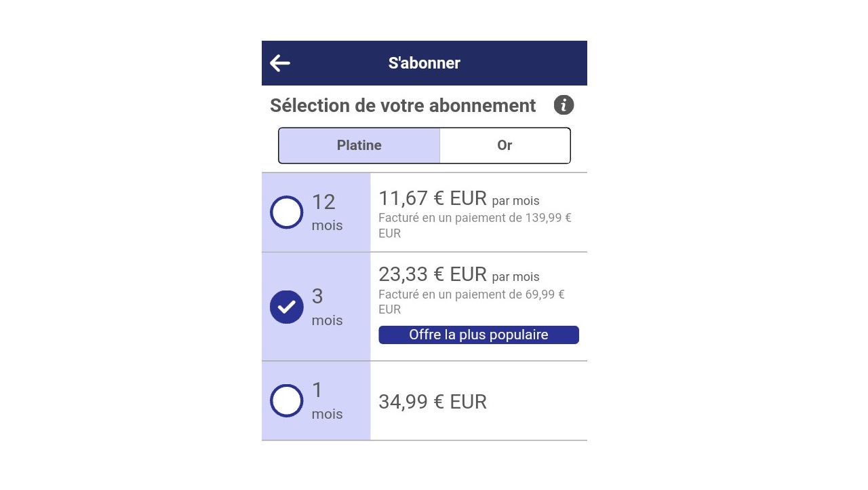Select the 3 mois subscription option
The width and height of the screenshot is (868, 490).
coord(286,307)
